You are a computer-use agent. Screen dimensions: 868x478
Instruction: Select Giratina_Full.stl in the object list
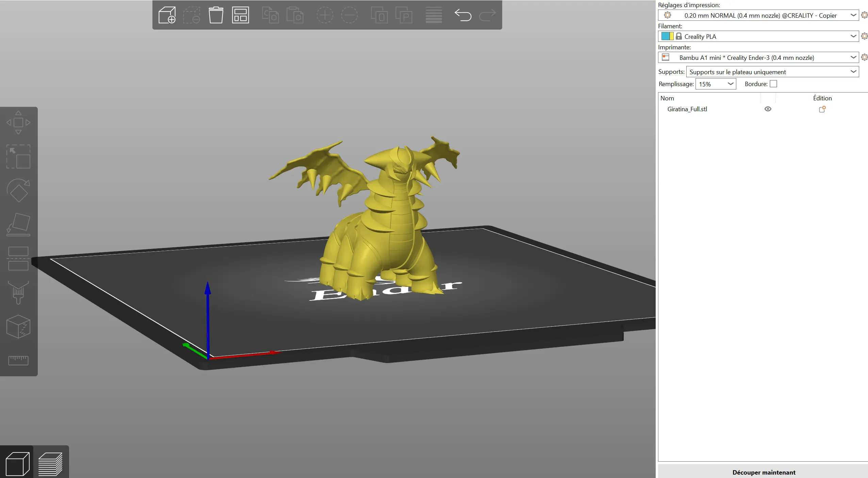pos(687,109)
